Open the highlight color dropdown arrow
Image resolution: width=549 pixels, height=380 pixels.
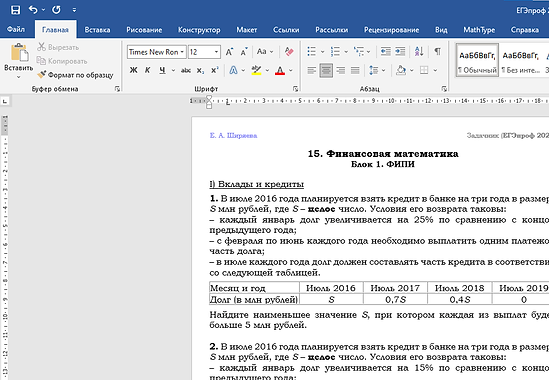(267, 70)
